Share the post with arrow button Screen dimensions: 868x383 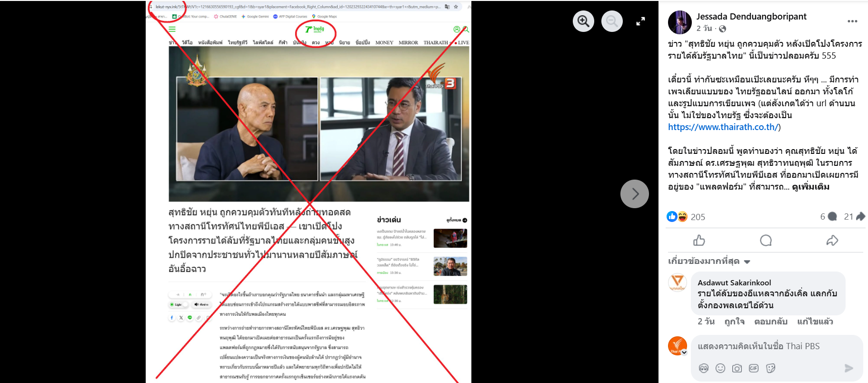[x=832, y=241]
